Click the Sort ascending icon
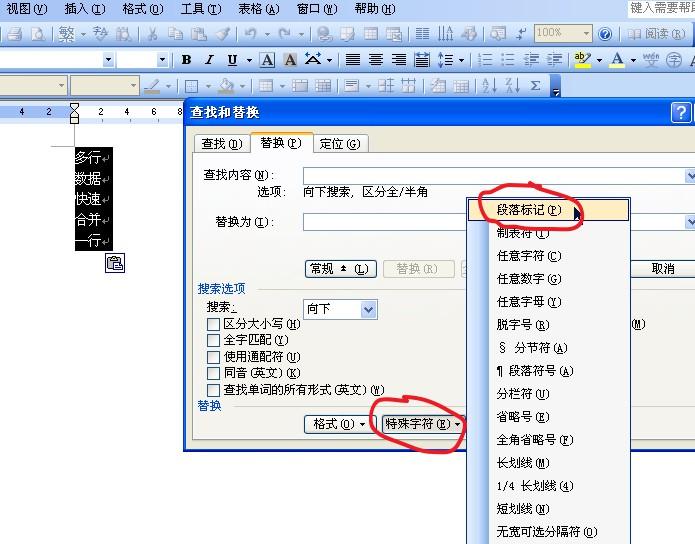 point(490,86)
